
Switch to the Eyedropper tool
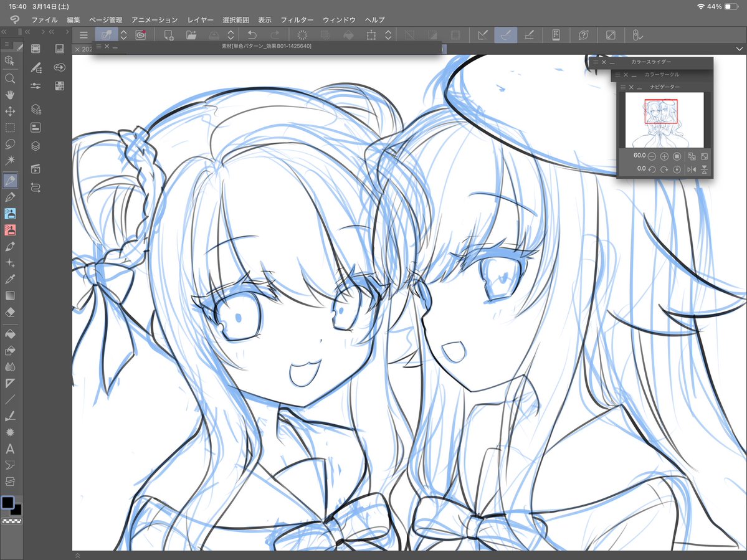(10, 279)
